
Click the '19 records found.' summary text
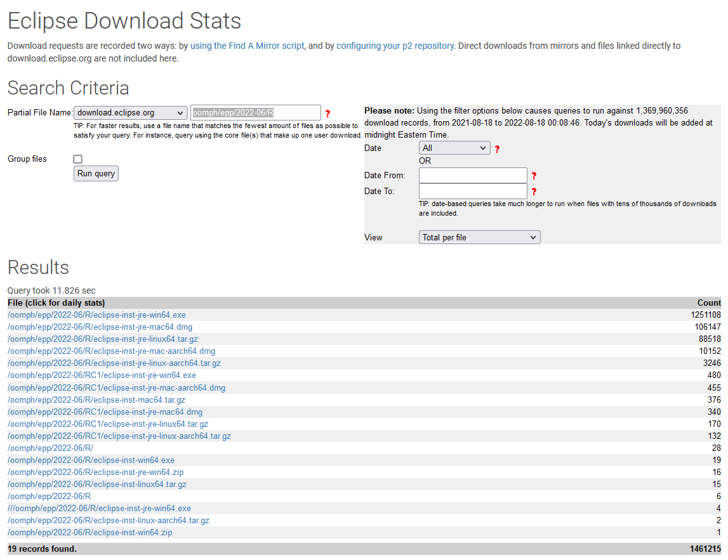pyautogui.click(x=43, y=549)
